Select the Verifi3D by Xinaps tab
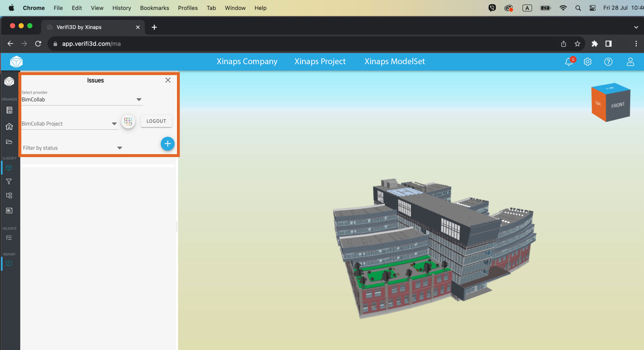 point(93,27)
